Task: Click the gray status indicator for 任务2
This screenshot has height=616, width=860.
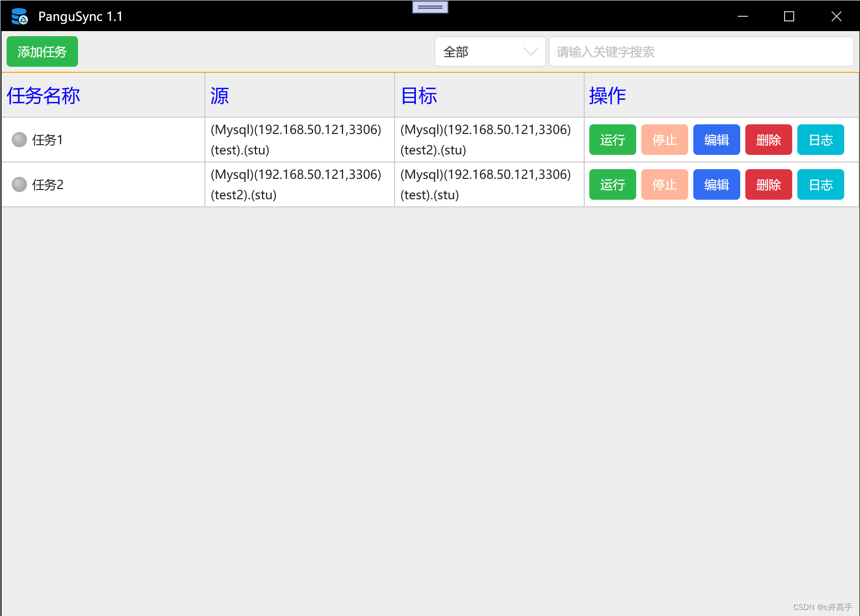Action: pos(19,184)
